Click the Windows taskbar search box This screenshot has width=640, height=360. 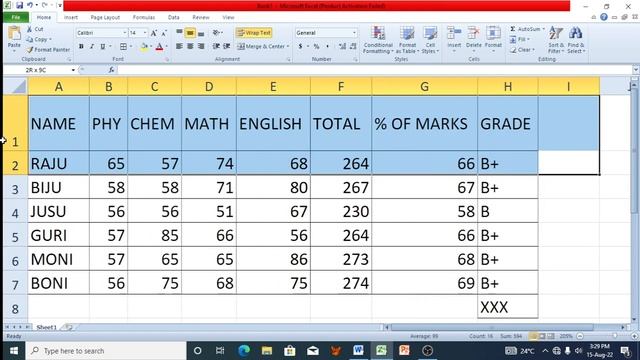point(107,351)
